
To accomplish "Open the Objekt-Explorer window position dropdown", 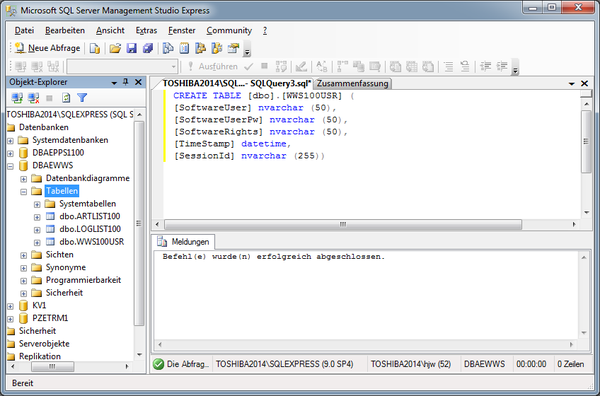I will [114, 83].
